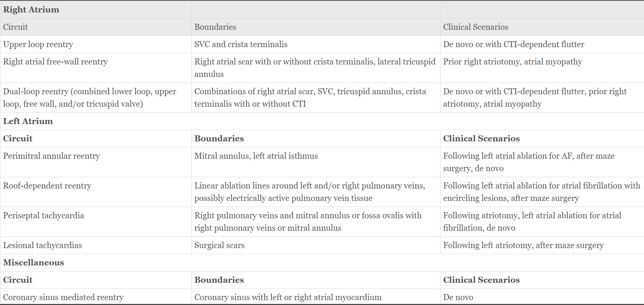
Task: Select the "Lesional tachycardias" cell
Action: (43, 245)
